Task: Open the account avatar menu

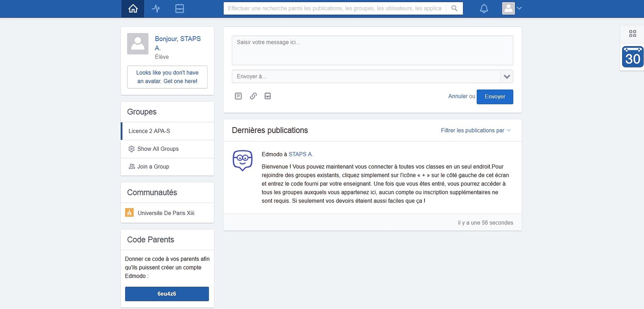Action: (x=512, y=9)
